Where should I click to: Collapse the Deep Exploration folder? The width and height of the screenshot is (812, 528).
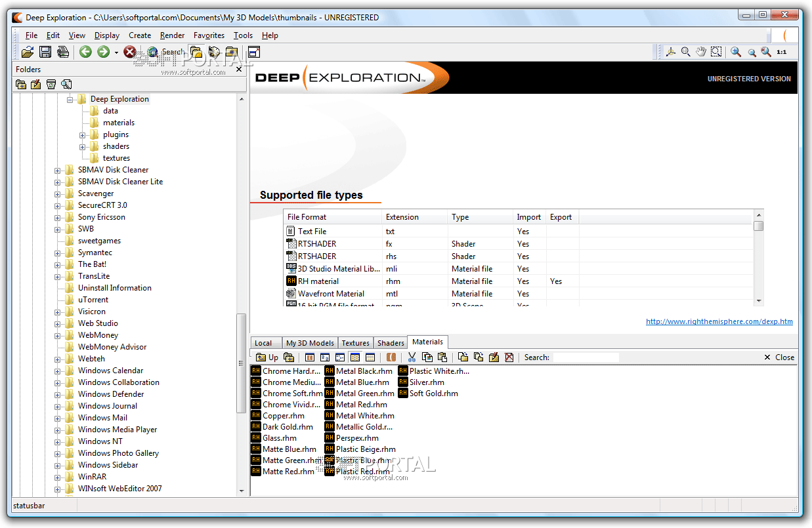click(70, 99)
